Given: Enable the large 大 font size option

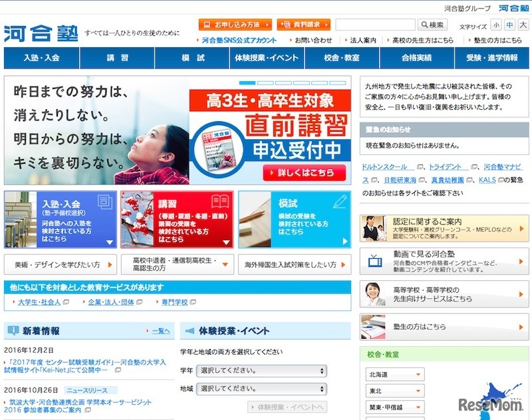Looking at the screenshot, I should (521, 23).
